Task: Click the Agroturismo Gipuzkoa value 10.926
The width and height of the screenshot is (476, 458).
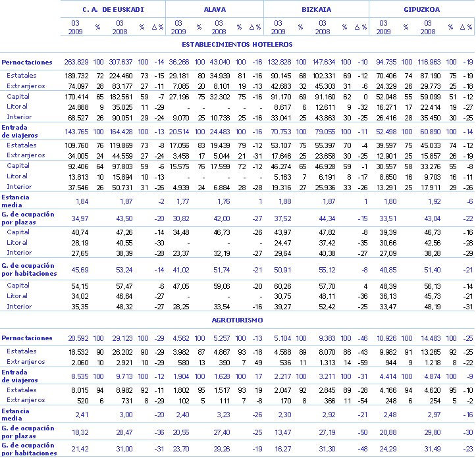Action: [386, 338]
